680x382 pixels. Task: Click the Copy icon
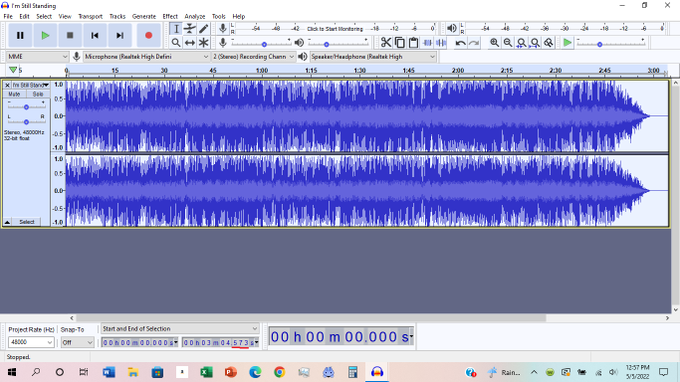point(399,42)
